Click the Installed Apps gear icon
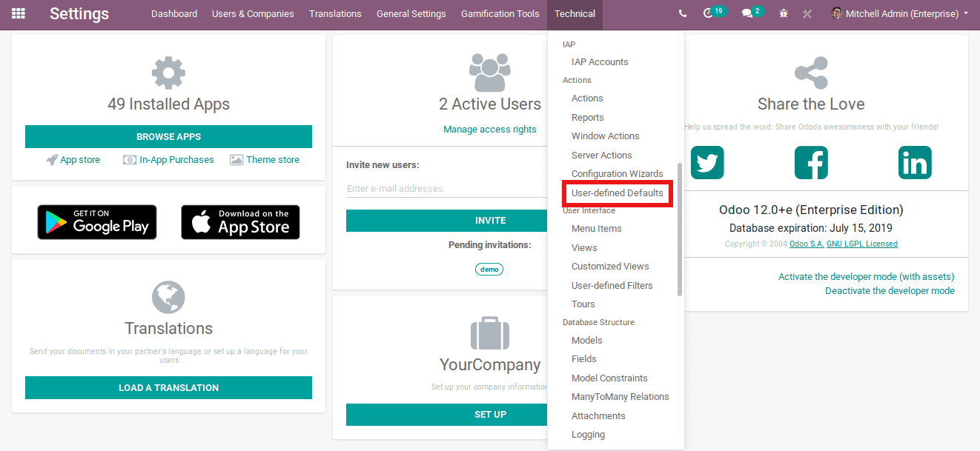The height and width of the screenshot is (451, 980). pos(168,73)
